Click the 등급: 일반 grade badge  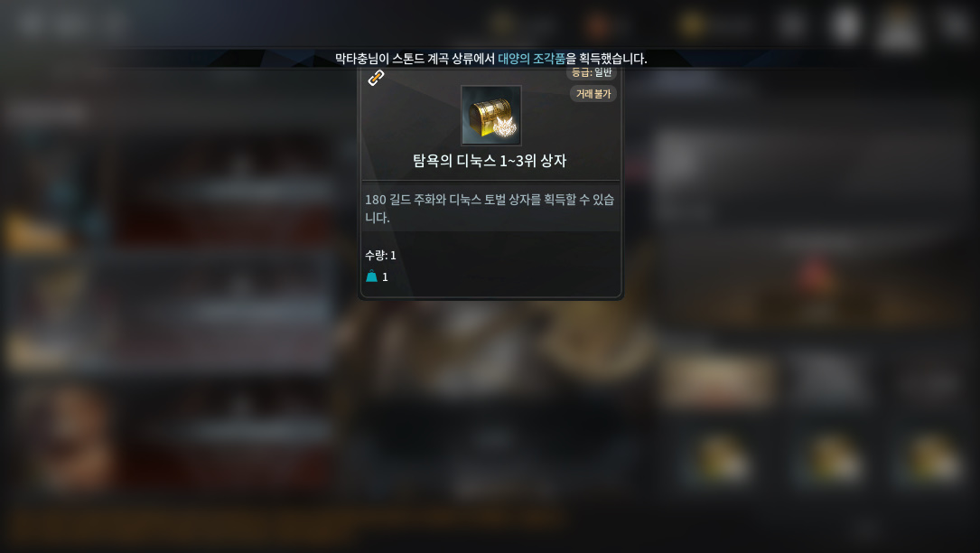tap(592, 72)
